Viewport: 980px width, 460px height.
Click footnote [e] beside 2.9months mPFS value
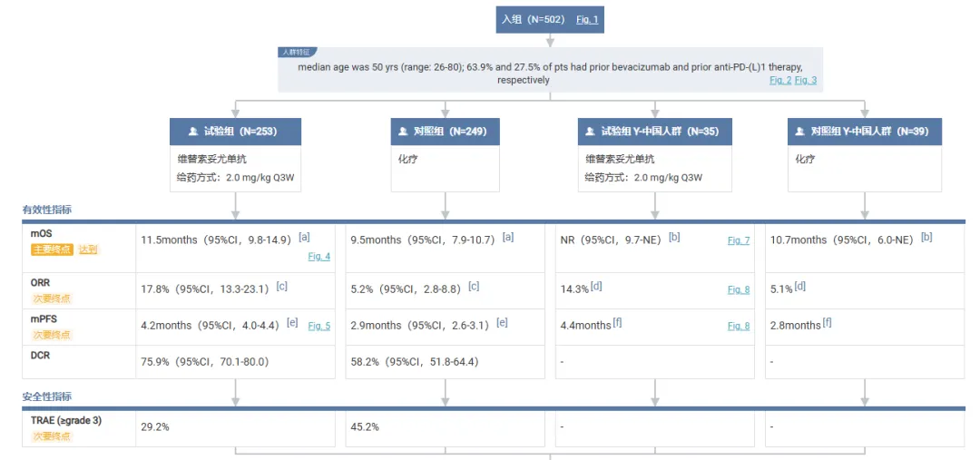click(x=502, y=322)
